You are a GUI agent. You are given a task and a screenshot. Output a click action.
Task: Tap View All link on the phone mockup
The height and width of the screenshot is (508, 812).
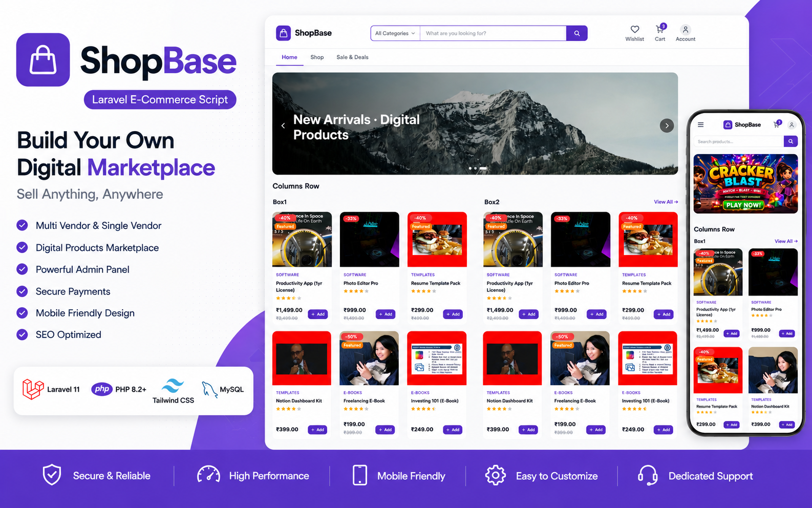(786, 241)
